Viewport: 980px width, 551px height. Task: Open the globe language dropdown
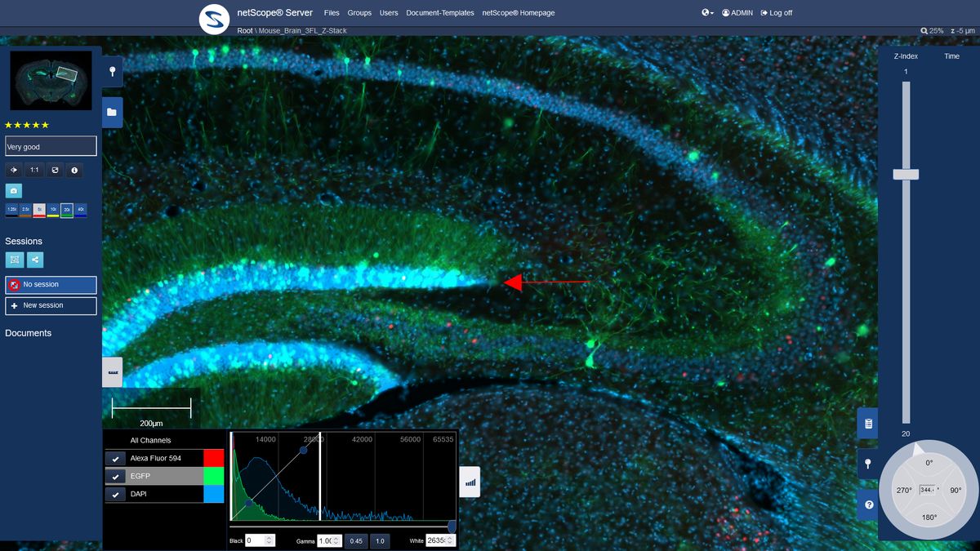[x=707, y=13]
